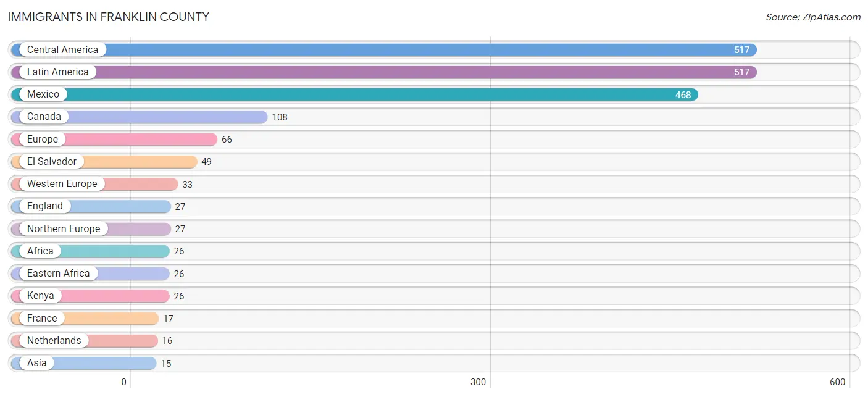Click the 26 value beside Kenya bar
868x397 pixels.
point(179,296)
